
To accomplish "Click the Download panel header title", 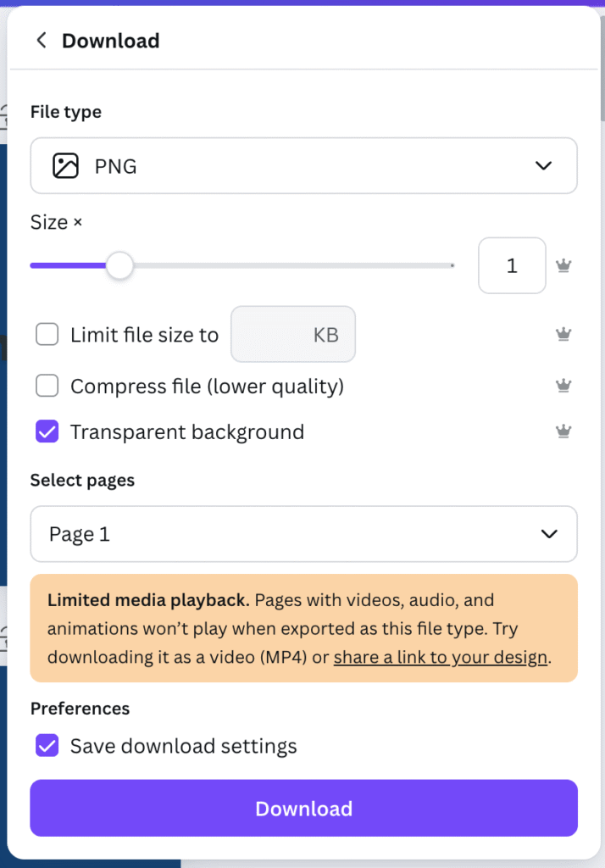I will tap(110, 41).
